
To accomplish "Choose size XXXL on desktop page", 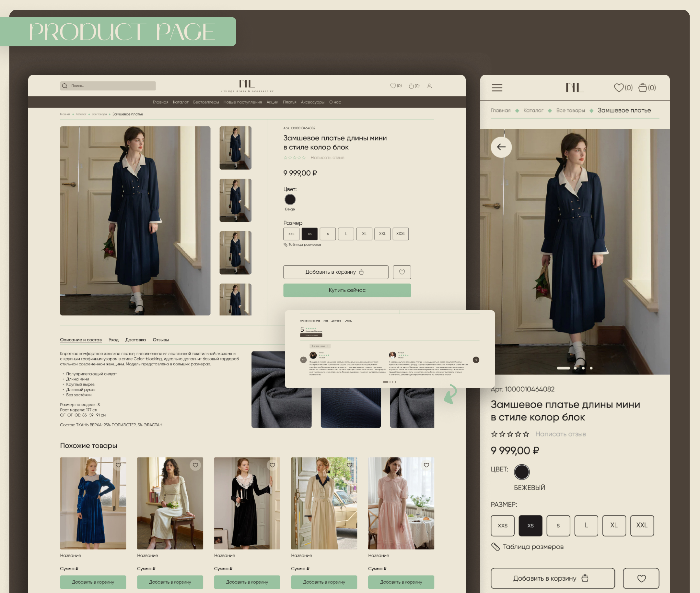I will 401,234.
